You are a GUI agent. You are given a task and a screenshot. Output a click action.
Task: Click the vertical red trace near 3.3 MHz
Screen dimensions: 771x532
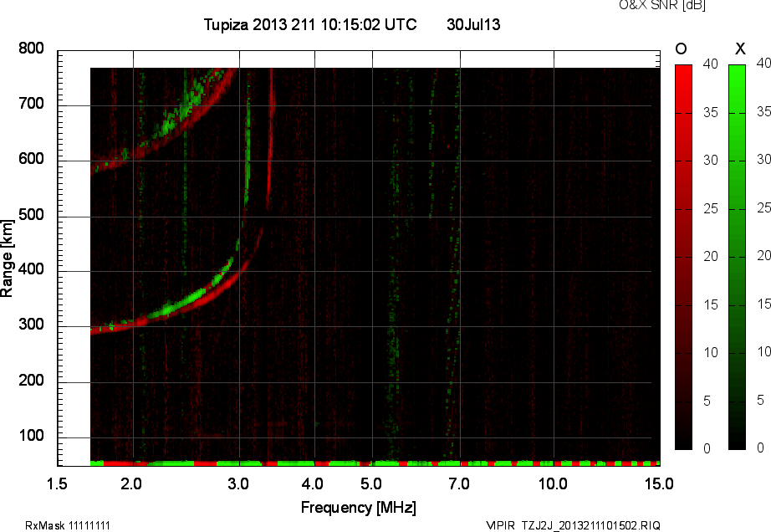pyautogui.click(x=269, y=151)
